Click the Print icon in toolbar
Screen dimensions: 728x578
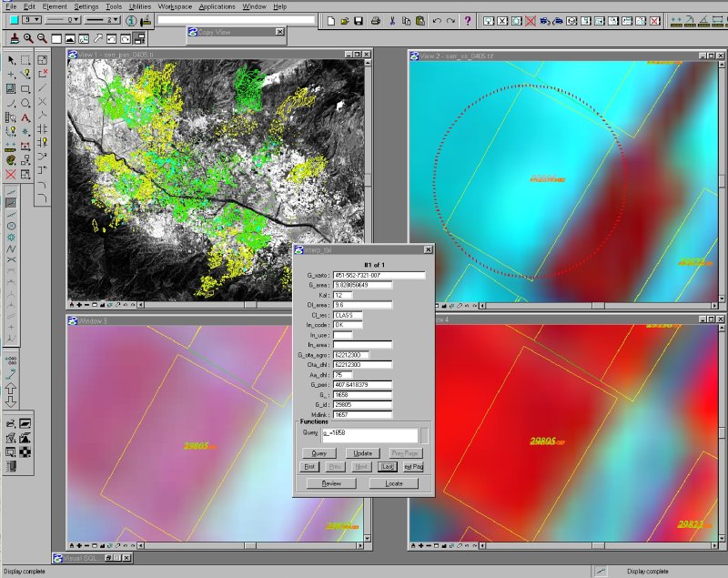374,20
